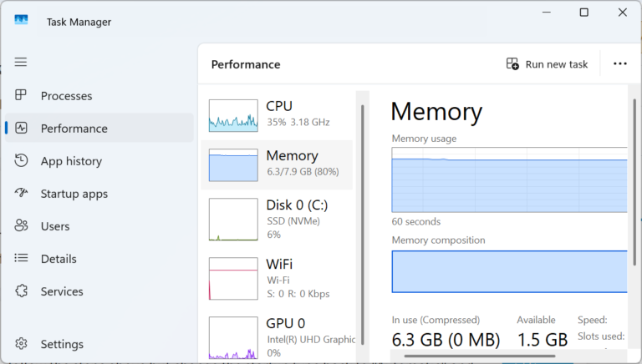Viewport: 642px width, 364px height.
Task: Click the Memory composition bar
Action: [x=509, y=271]
